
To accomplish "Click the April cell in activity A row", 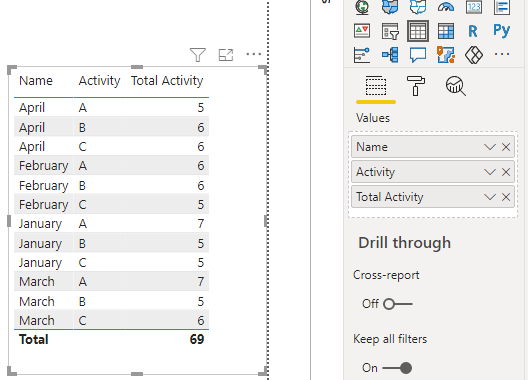I will click(32, 108).
